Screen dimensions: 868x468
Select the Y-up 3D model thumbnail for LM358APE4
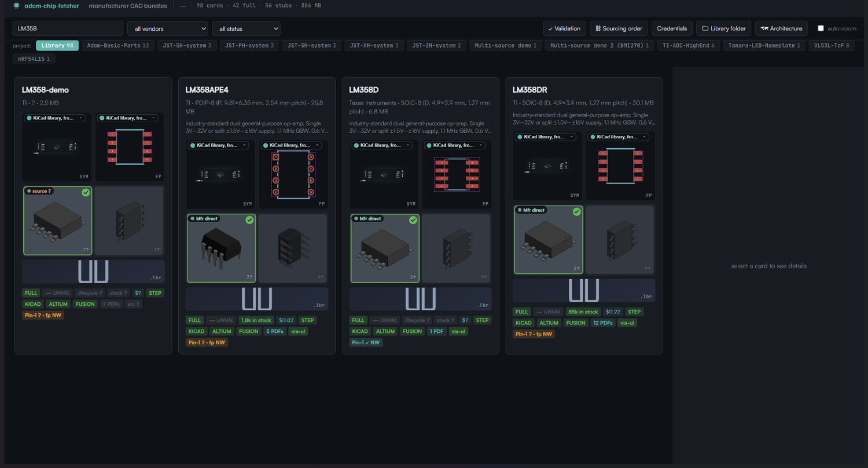(x=293, y=248)
